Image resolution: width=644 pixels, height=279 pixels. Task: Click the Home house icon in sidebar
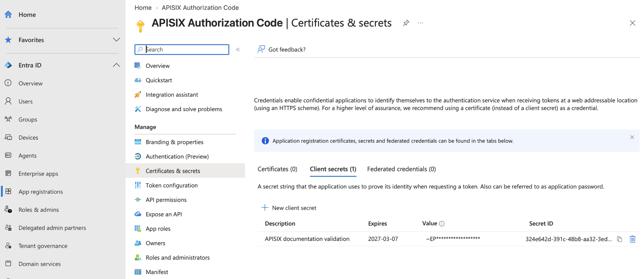(x=8, y=14)
